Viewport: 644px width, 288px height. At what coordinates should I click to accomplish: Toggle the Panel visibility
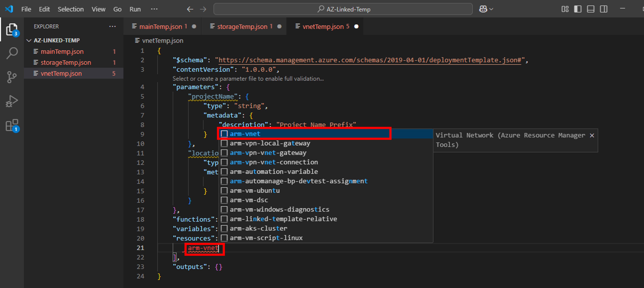[x=591, y=9]
